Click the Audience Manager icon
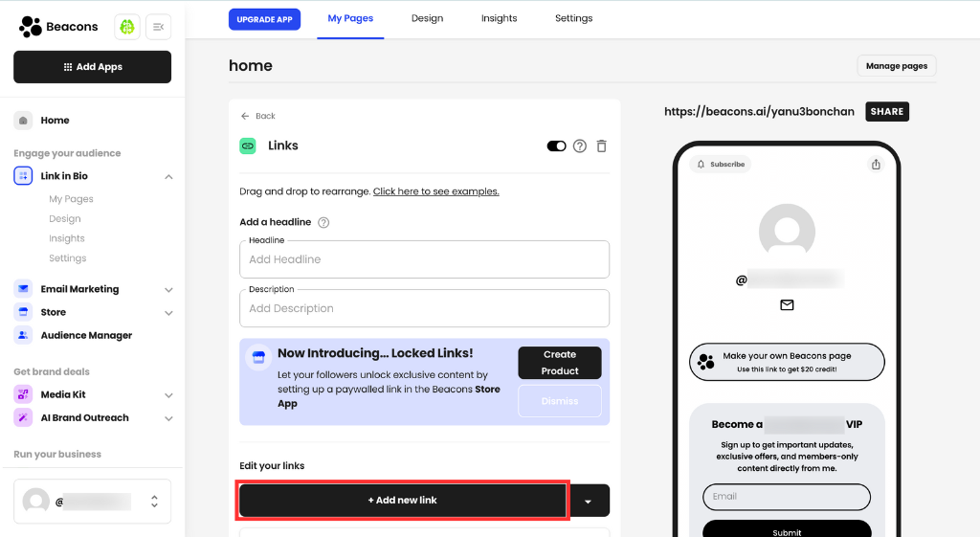Image resolution: width=980 pixels, height=537 pixels. tap(23, 335)
